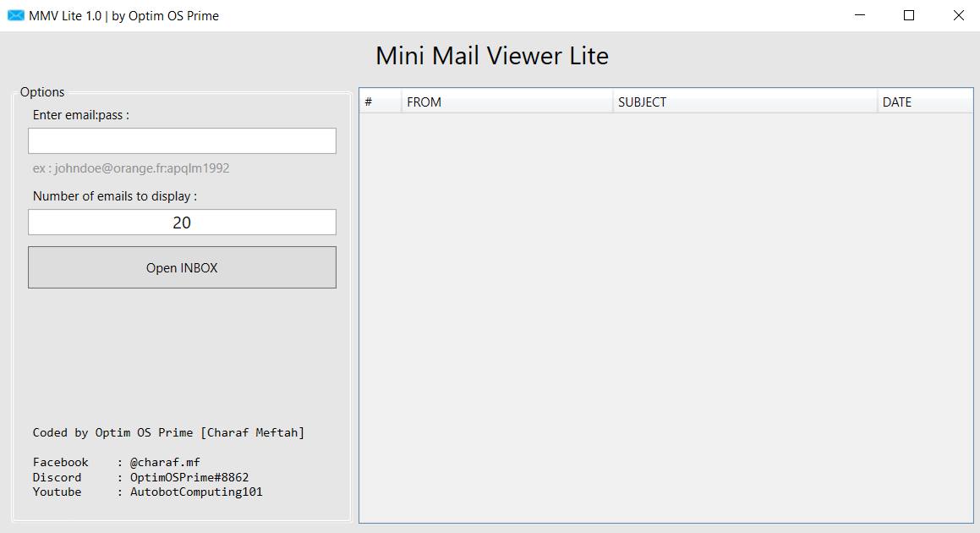This screenshot has width=980, height=533.
Task: Sort by the # column header
Action: point(380,102)
